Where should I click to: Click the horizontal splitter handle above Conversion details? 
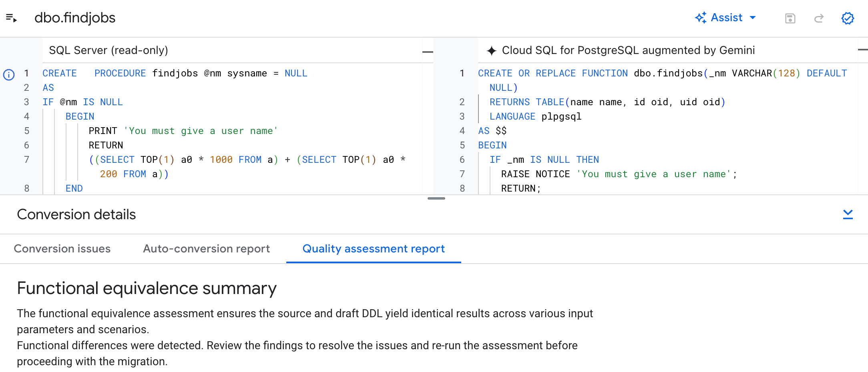436,198
